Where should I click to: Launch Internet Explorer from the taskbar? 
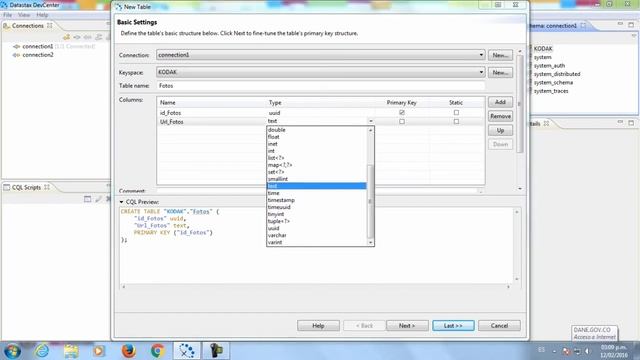coord(42,351)
